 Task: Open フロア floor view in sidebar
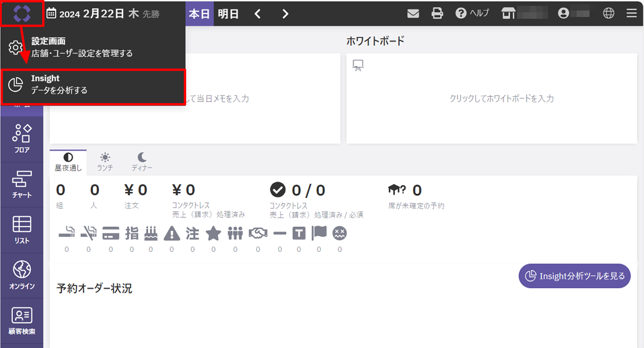[22, 139]
